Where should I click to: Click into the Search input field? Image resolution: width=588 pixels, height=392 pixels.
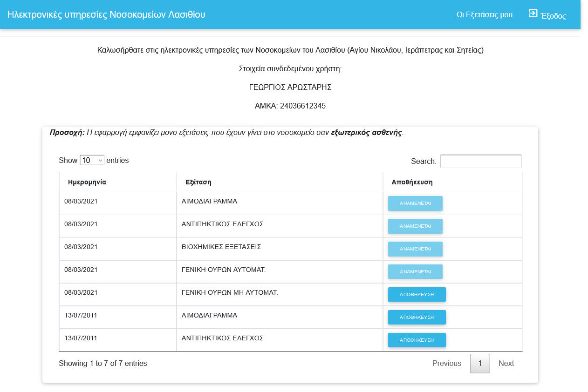coord(481,161)
